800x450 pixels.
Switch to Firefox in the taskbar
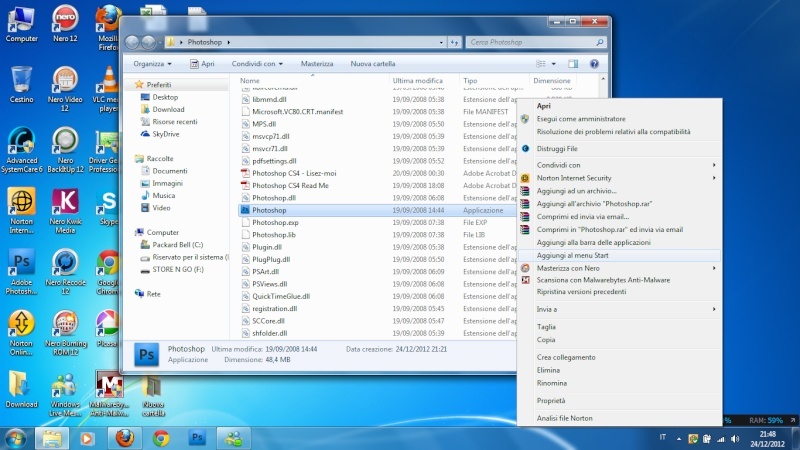click(124, 438)
